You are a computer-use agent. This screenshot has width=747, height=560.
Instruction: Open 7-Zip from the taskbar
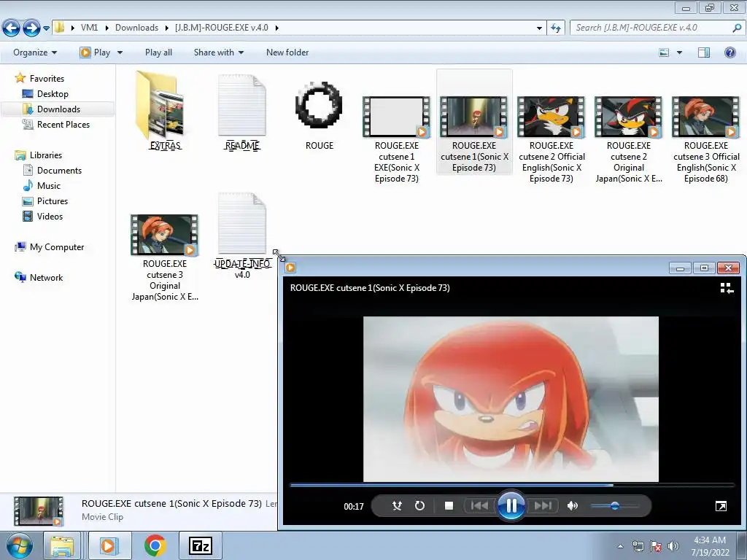pyautogui.click(x=200, y=545)
